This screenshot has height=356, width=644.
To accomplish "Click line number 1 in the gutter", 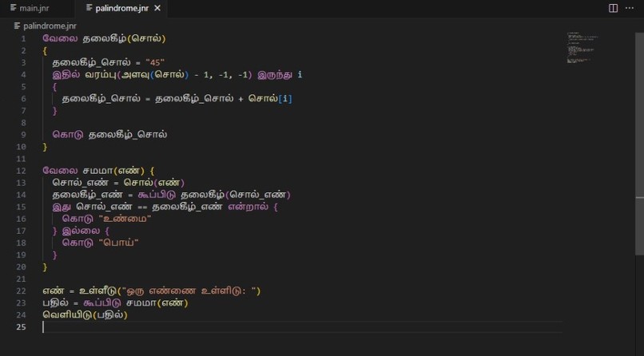I will (23, 38).
